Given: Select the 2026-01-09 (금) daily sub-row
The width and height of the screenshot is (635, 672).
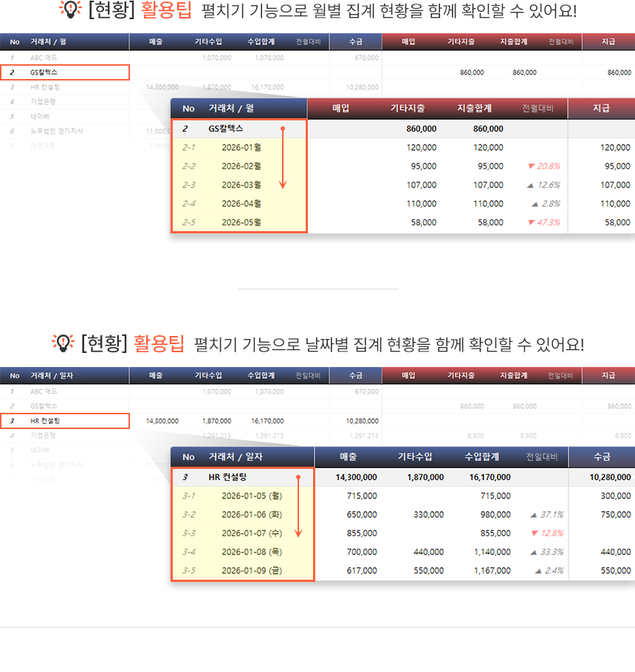Looking at the screenshot, I should point(251,570).
